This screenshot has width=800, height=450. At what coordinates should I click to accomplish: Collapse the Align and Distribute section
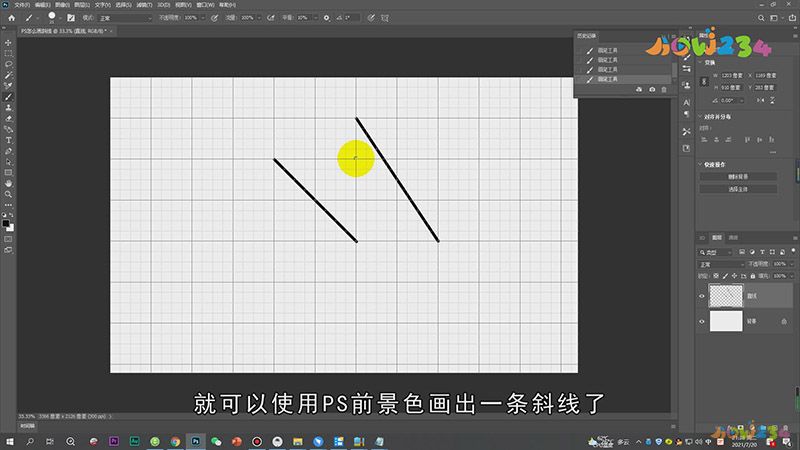click(x=700, y=116)
